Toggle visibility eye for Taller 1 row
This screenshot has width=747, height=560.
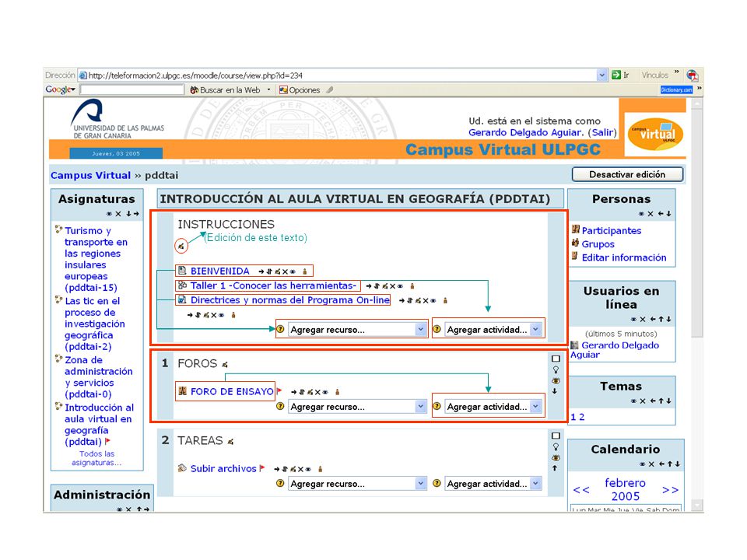(x=400, y=286)
